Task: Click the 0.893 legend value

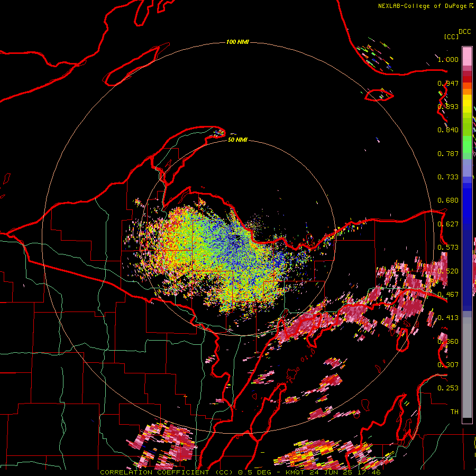Action: [448, 106]
